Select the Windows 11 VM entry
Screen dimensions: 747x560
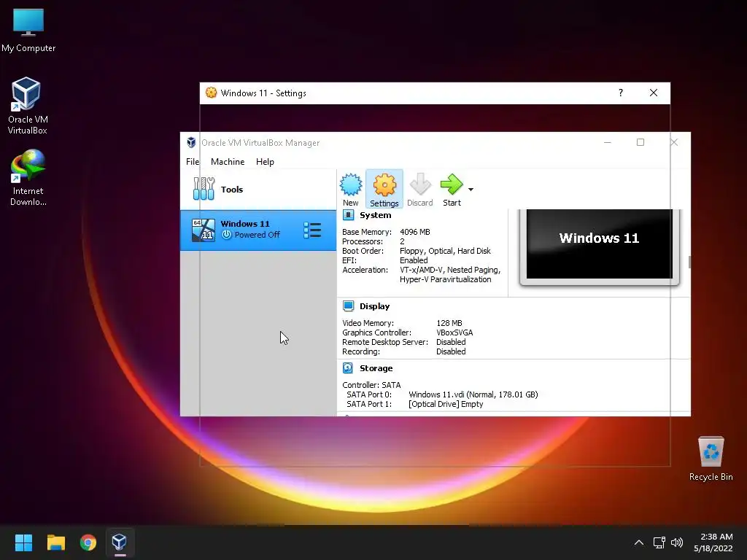pos(258,230)
